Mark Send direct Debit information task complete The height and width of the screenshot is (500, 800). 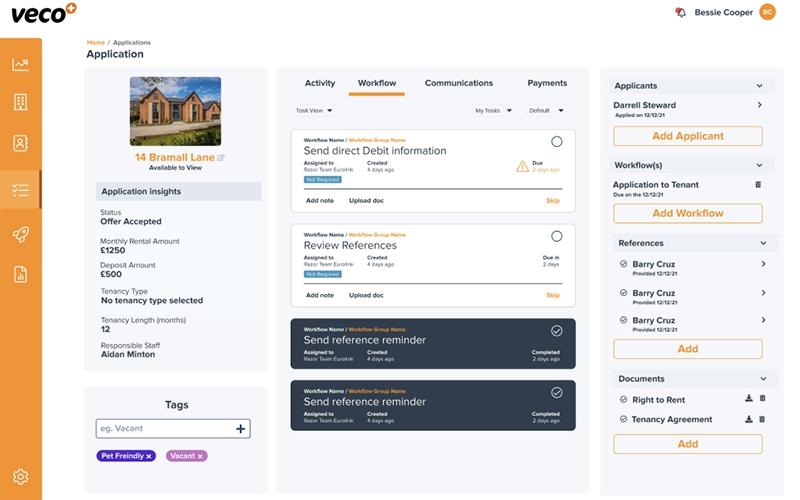pyautogui.click(x=557, y=142)
